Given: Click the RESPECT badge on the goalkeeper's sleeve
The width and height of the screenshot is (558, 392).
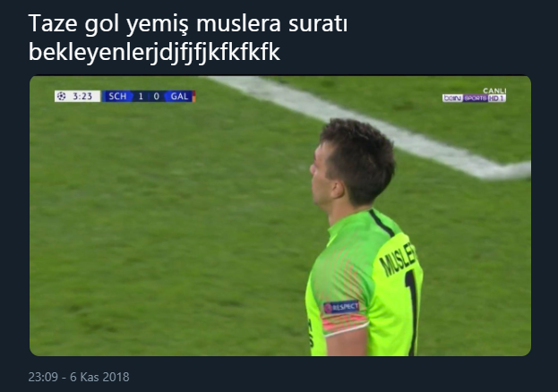Looking at the screenshot, I should click(341, 307).
